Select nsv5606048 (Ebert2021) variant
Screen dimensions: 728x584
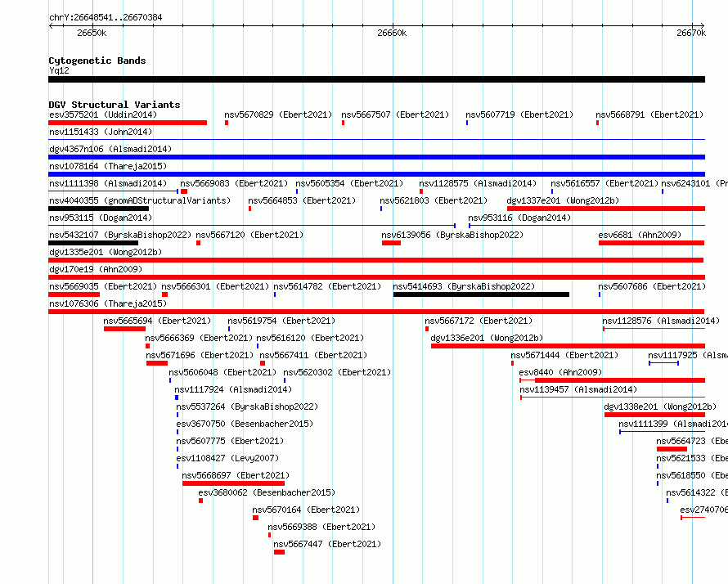coord(222,372)
